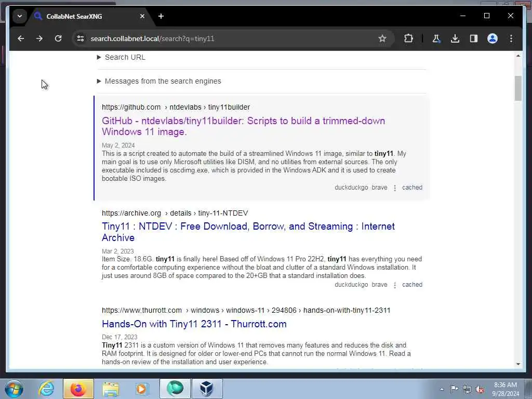Open the Tiny11 NTDEV Internet Archive result

pos(248,232)
